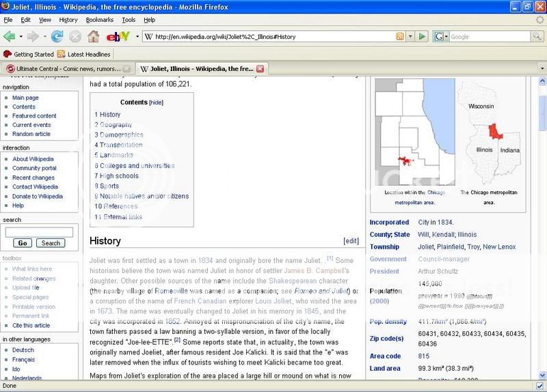Close the Ultimate Central tab

127,69
